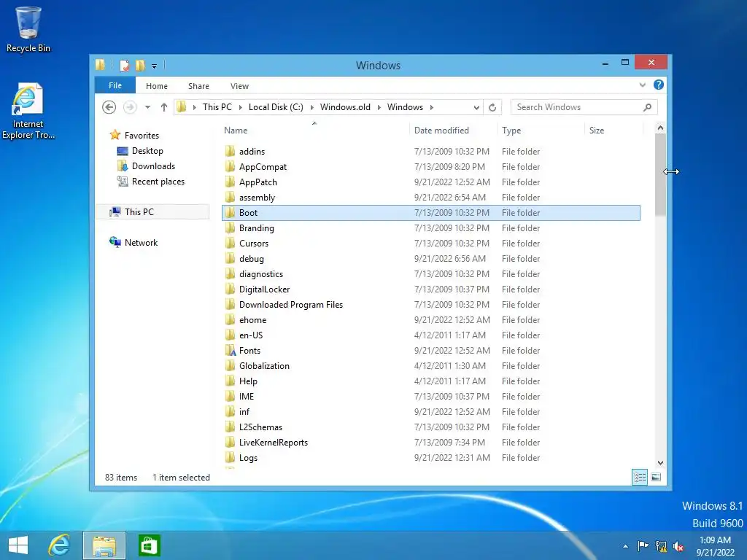
Task: Select the ehome folder
Action: point(252,320)
